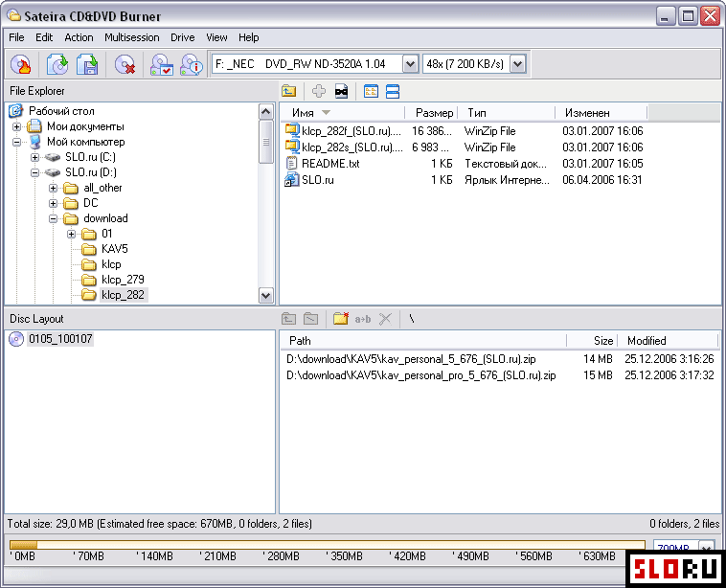Expand Мои документы tree node
This screenshot has height=588, width=726.
pyautogui.click(x=16, y=126)
